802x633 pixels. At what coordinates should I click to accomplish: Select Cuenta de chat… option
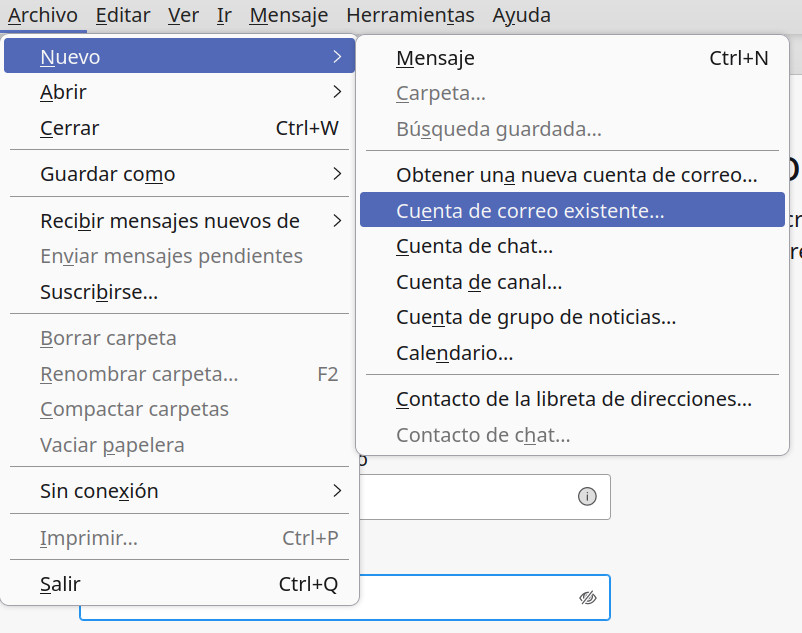(572, 246)
